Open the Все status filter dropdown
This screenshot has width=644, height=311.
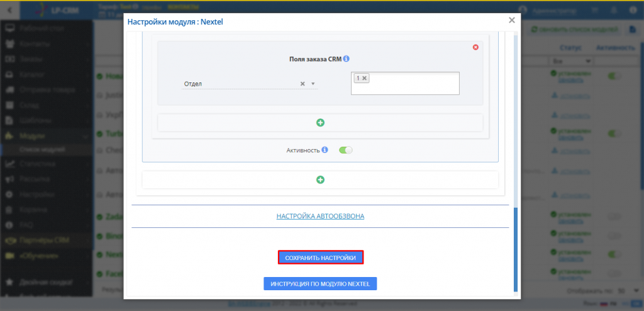point(572,61)
